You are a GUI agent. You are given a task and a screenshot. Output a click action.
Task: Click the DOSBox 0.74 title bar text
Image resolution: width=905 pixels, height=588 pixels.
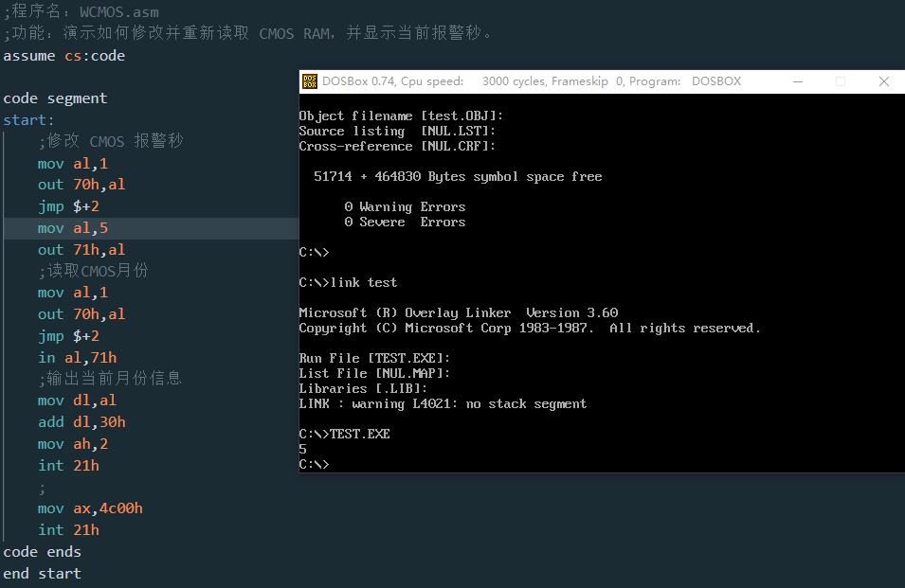pos(532,81)
